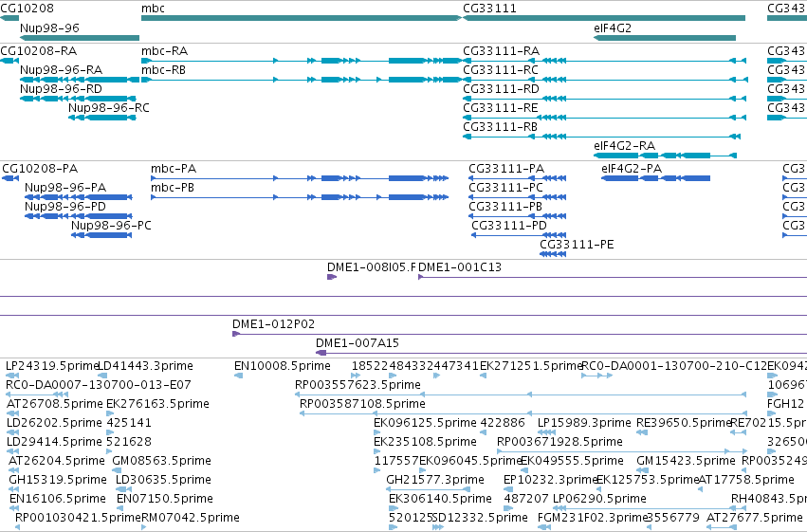Select EST RC0-DA0007-130700-013-E07
This screenshot has height=532, width=807.
pyautogui.click(x=37, y=395)
